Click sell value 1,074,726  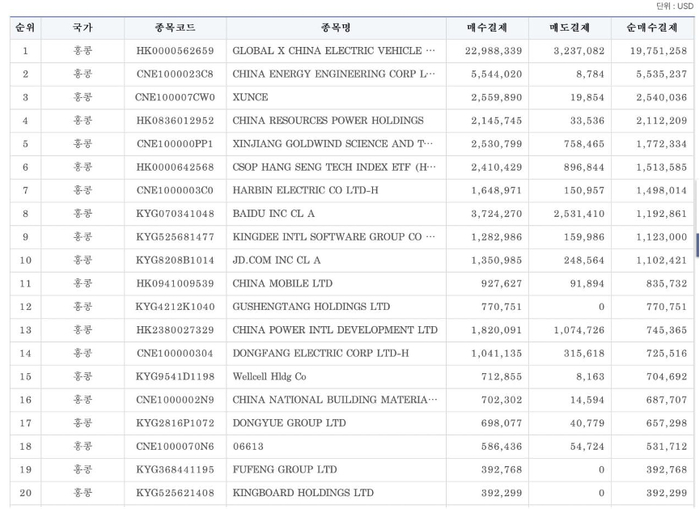(x=579, y=330)
